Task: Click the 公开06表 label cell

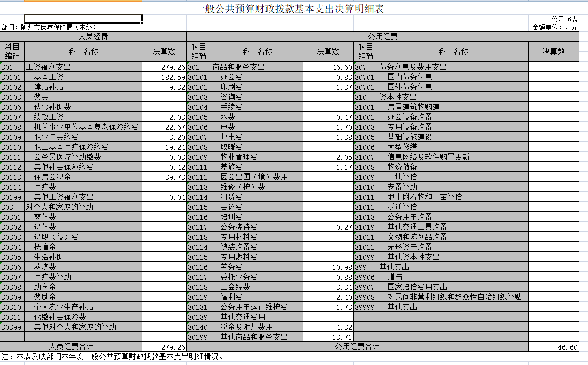Action: [564, 19]
